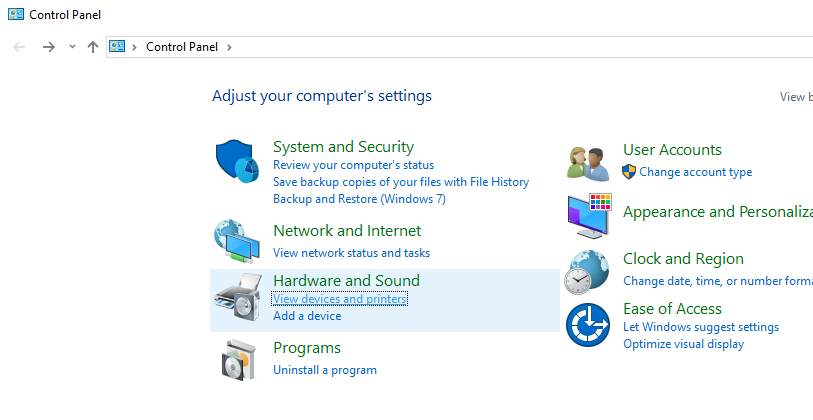Click Change date, time, or number formats
Viewport: 813px width, 420px height.
(718, 281)
